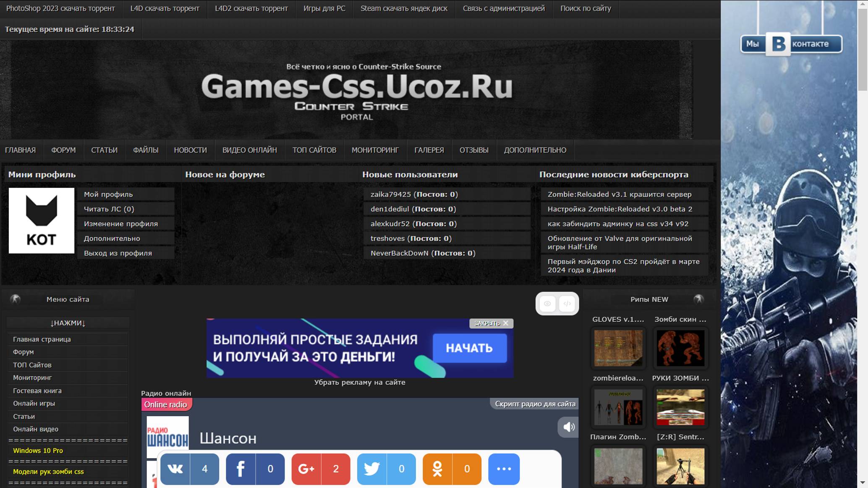Close the ad banner via ЗАКРЫТЬ button
This screenshot has height=488, width=868.
click(x=491, y=323)
